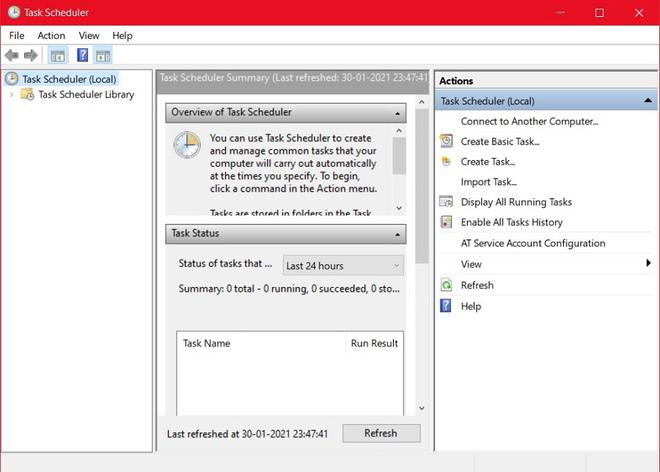Click the Refresh button at bottom of summary
Image resolution: width=660 pixels, height=472 pixels.
coord(381,433)
